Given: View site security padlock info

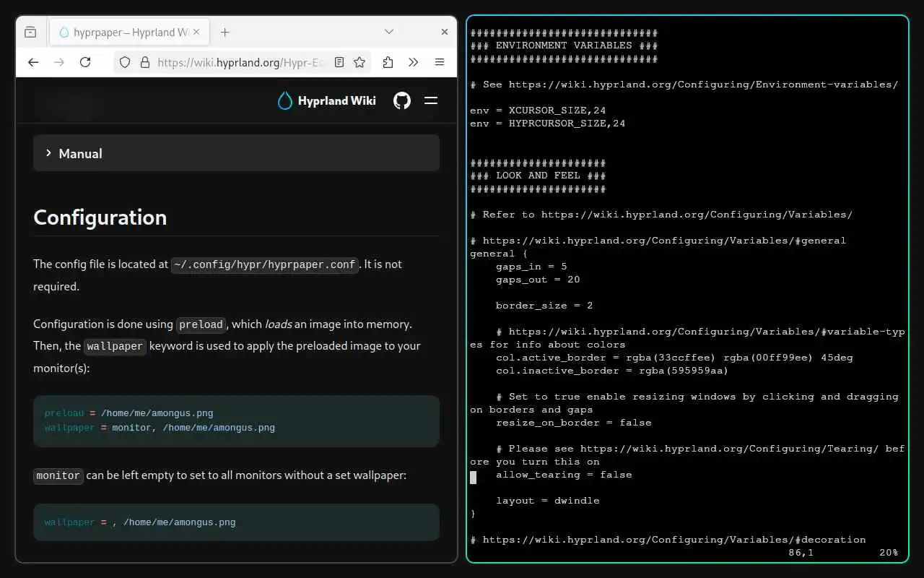Looking at the screenshot, I should 144,62.
